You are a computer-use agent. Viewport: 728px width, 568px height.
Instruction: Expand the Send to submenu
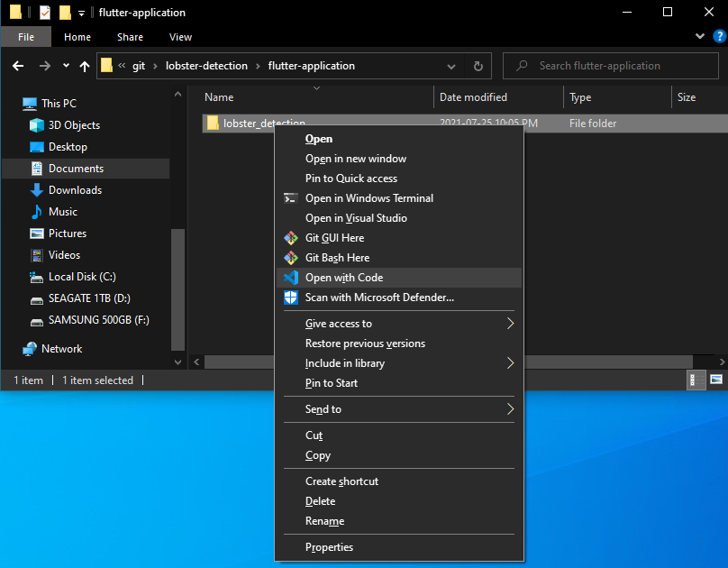[510, 408]
